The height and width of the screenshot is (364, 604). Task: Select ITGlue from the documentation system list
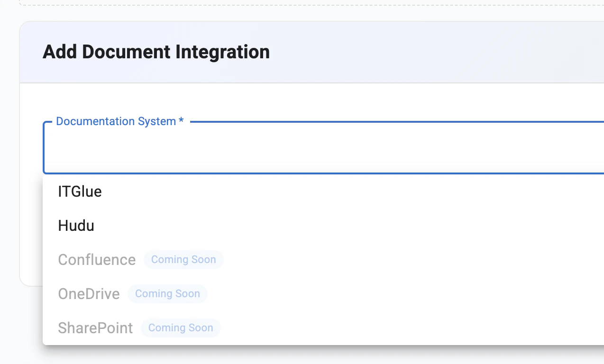pos(79,191)
